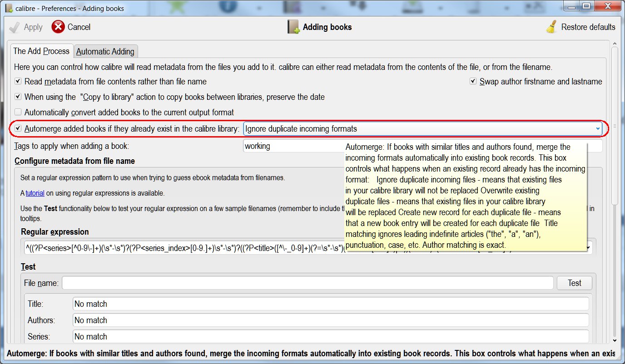This screenshot has width=625, height=364.
Task: Click the calibre icon in the title bar
Action: 9,8
